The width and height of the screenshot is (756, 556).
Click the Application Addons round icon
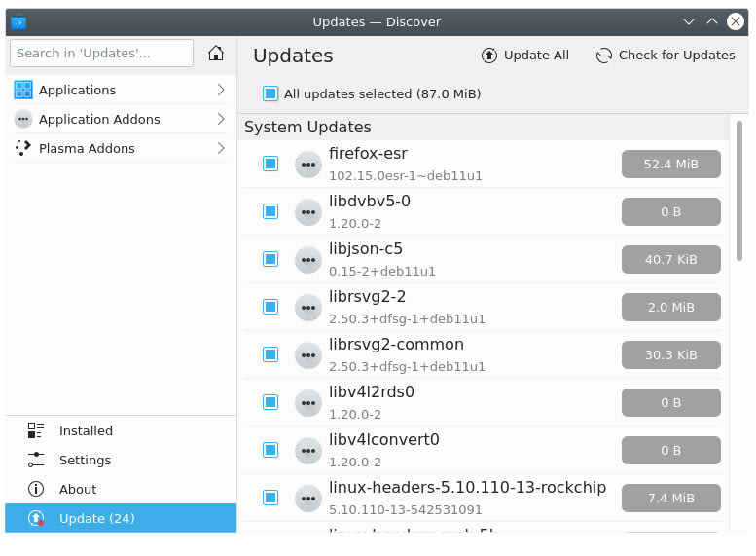(23, 119)
